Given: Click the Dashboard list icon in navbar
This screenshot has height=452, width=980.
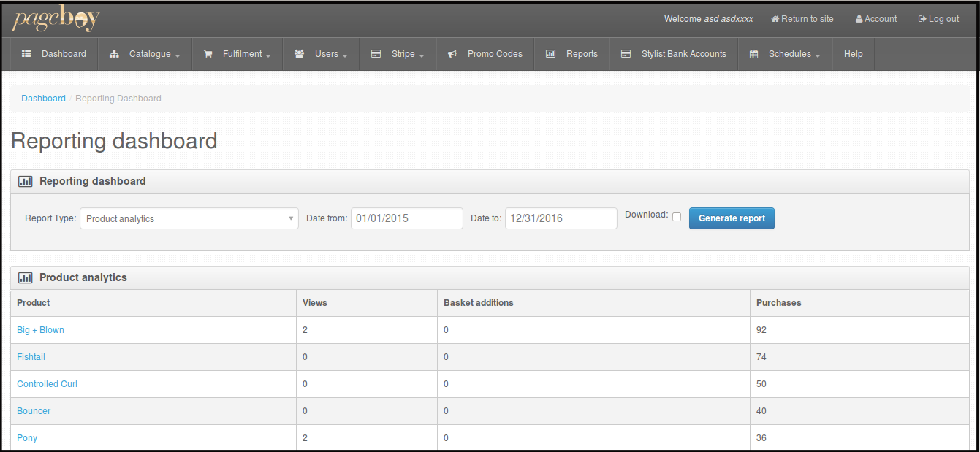Looking at the screenshot, I should [26, 54].
